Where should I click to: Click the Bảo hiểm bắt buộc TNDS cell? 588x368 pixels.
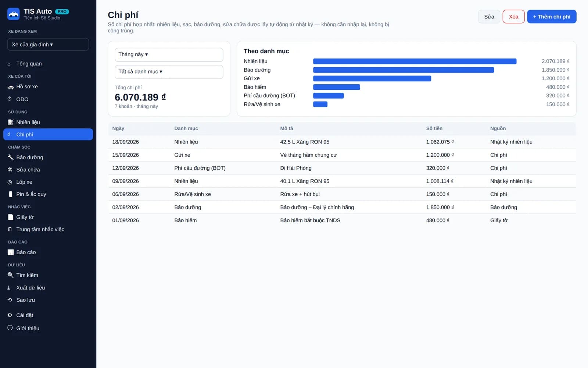click(310, 220)
